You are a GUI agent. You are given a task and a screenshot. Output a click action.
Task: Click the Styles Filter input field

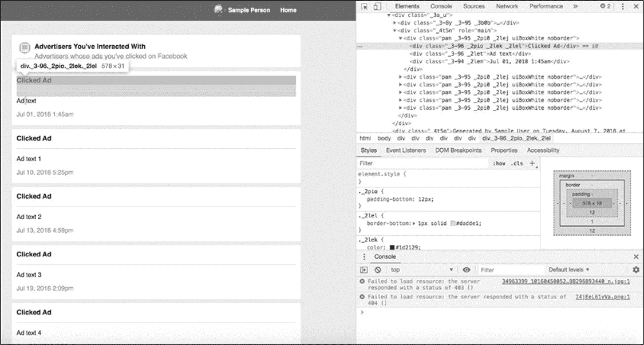pyautogui.click(x=421, y=163)
